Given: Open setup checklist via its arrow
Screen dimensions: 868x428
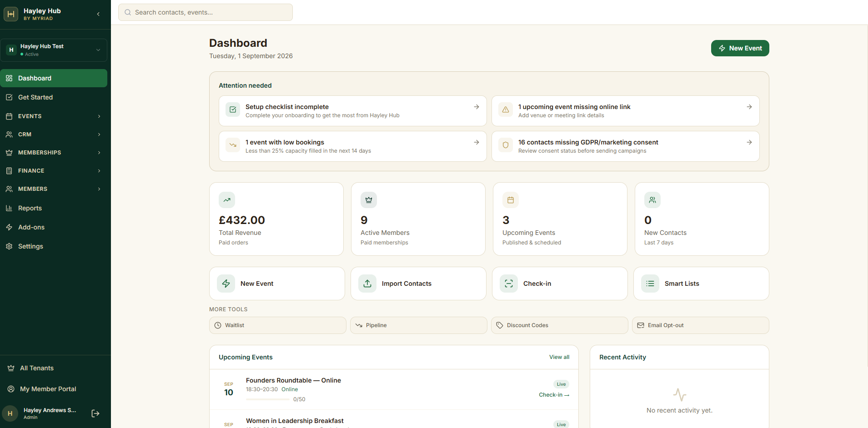Looking at the screenshot, I should click(477, 107).
